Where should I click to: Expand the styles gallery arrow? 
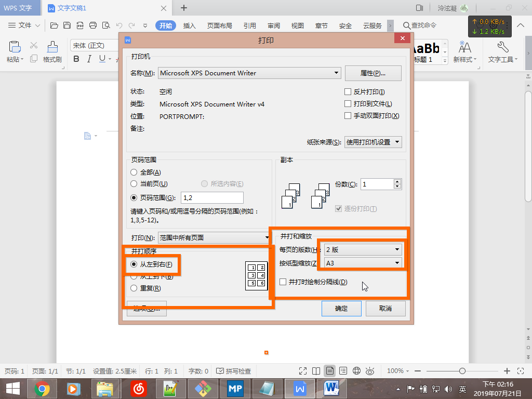point(445,60)
